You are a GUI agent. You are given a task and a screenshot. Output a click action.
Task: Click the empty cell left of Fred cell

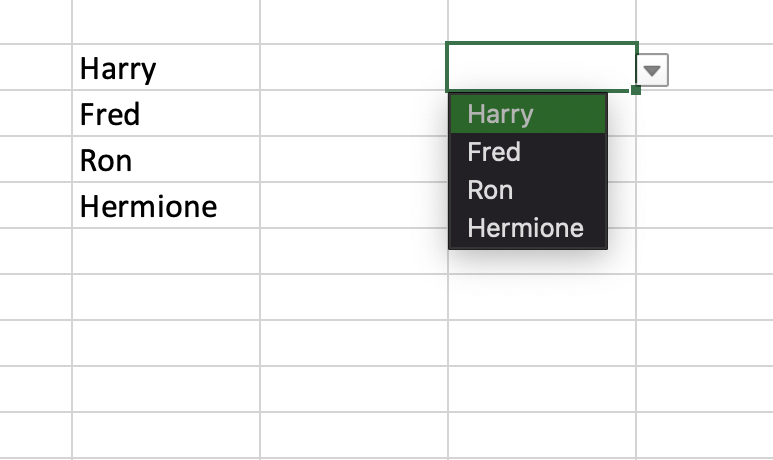35,114
